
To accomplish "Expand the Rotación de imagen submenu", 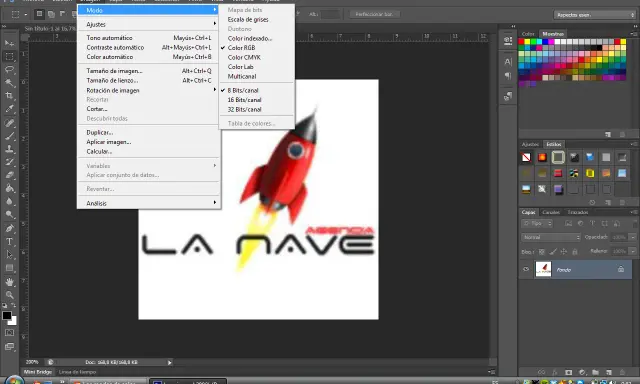I will point(149,90).
